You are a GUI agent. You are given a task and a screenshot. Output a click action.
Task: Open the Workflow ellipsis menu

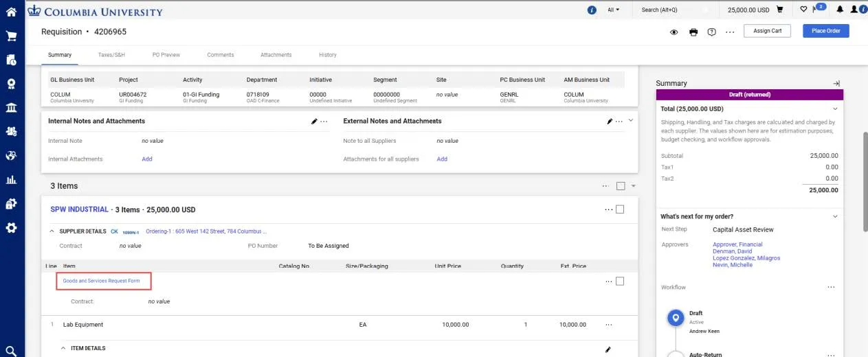[831, 287]
